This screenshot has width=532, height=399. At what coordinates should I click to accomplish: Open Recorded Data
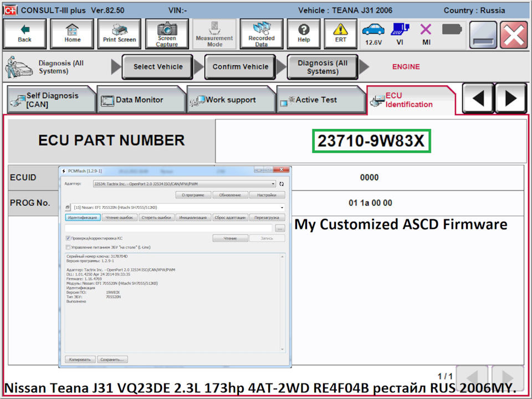click(261, 34)
